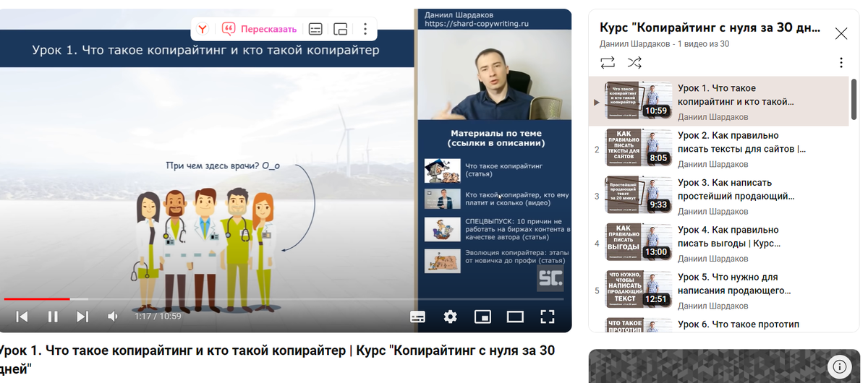
Task: Open Даниил Шардаков channel link under playlist title
Action: pos(635,44)
